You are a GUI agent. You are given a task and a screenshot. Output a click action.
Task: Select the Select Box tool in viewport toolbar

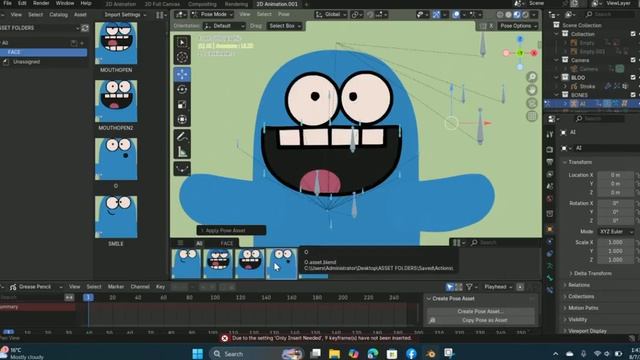click(x=182, y=42)
